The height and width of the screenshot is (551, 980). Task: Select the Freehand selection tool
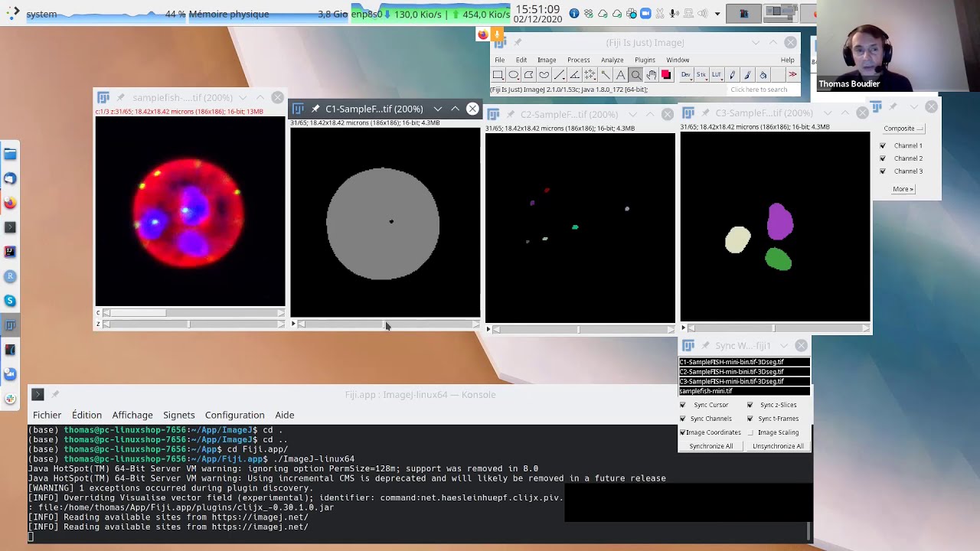(x=544, y=75)
